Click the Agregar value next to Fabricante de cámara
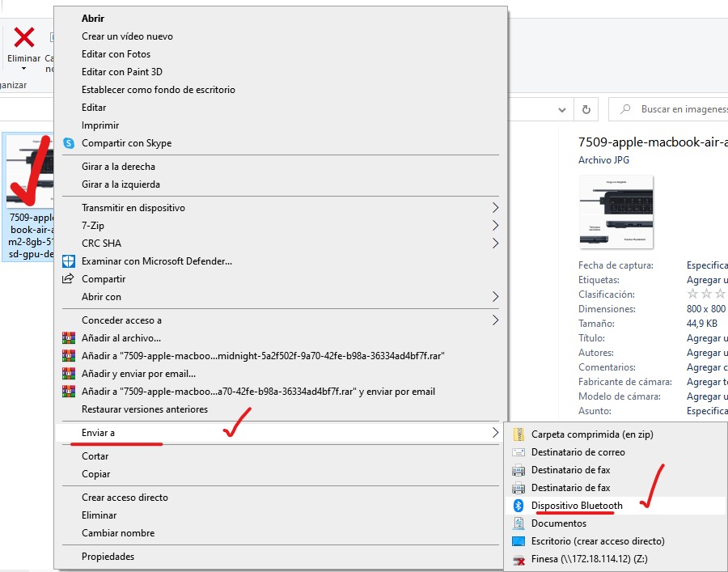728x572 pixels. point(707,382)
